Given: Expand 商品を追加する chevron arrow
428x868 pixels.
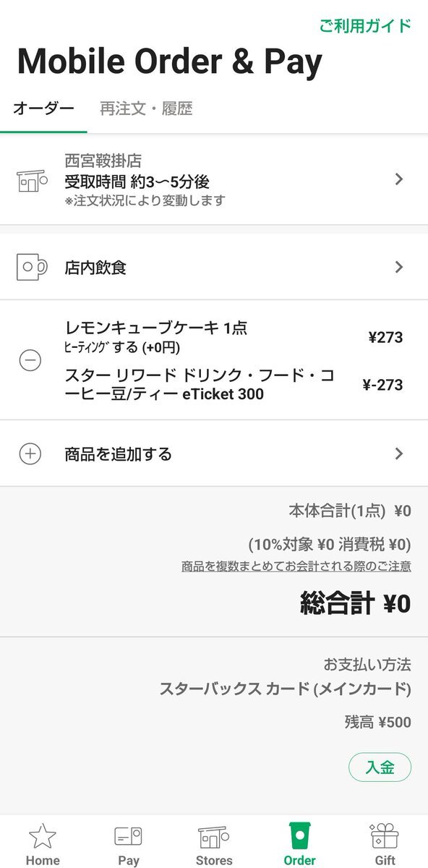Looking at the screenshot, I should point(399,454).
